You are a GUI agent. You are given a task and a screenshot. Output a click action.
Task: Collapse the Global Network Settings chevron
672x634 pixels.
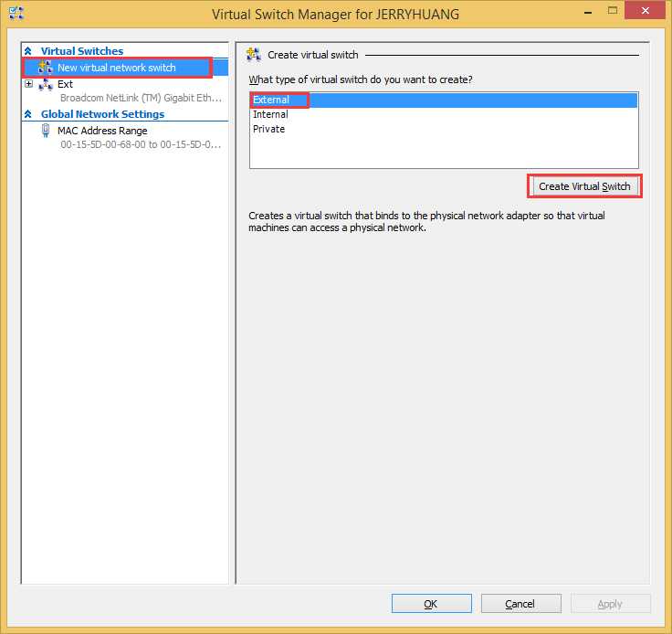pyautogui.click(x=28, y=114)
